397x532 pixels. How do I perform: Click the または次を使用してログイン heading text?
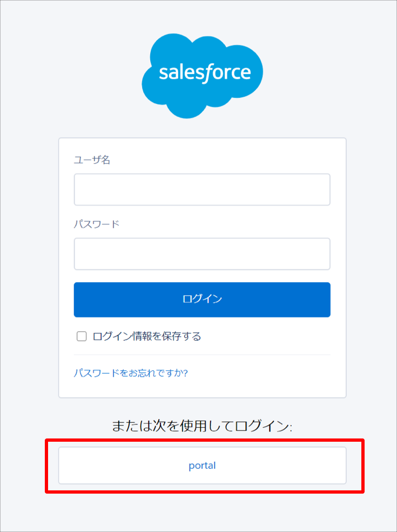click(x=202, y=426)
